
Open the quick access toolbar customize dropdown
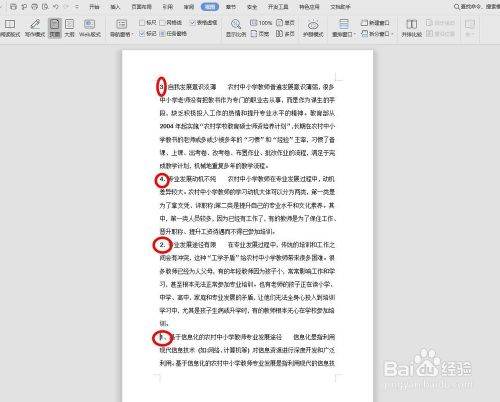(x=77, y=6)
